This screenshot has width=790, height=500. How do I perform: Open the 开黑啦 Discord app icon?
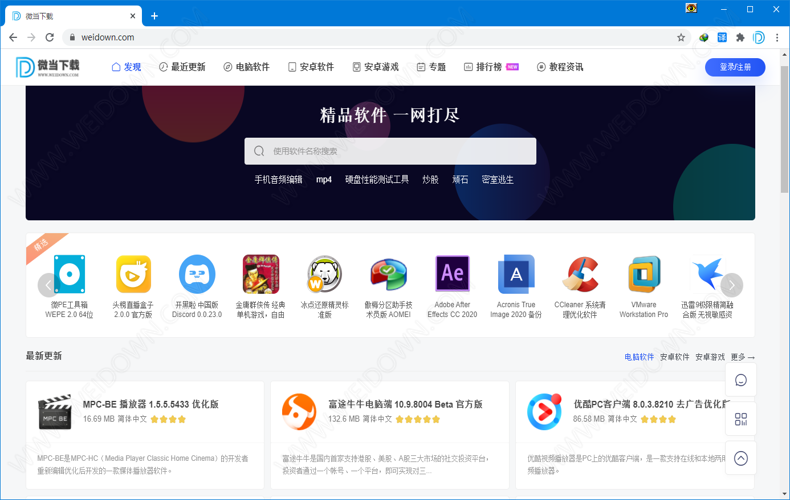click(x=197, y=274)
